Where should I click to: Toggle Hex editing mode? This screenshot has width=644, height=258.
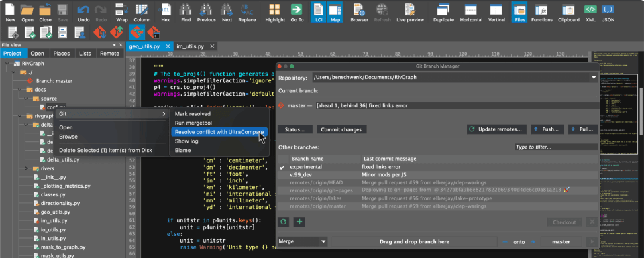(165, 13)
